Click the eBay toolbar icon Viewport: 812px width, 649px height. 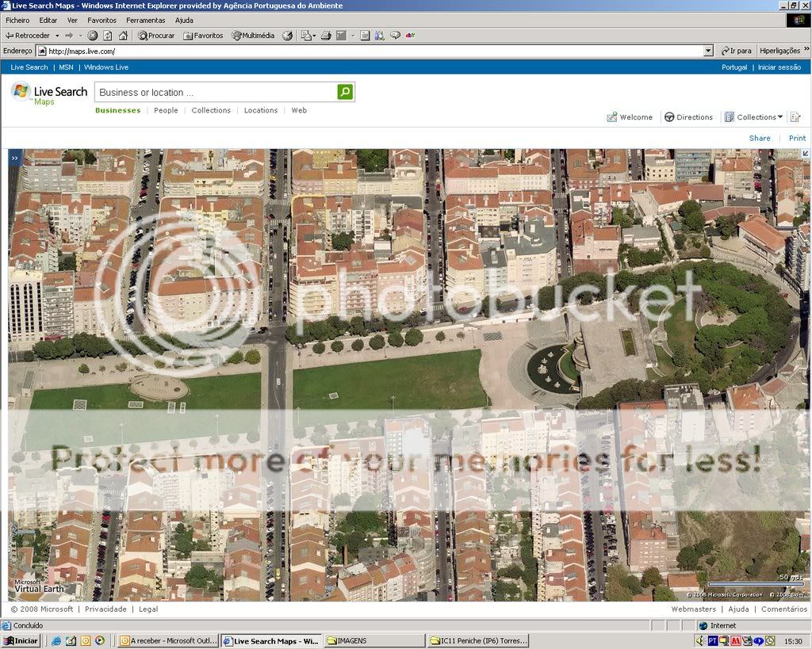point(410,36)
